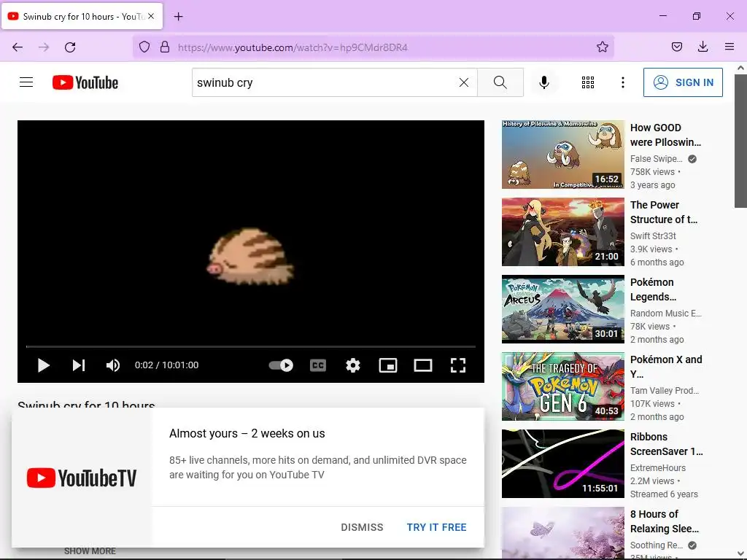Close the Swinub cry tab

coord(151,16)
